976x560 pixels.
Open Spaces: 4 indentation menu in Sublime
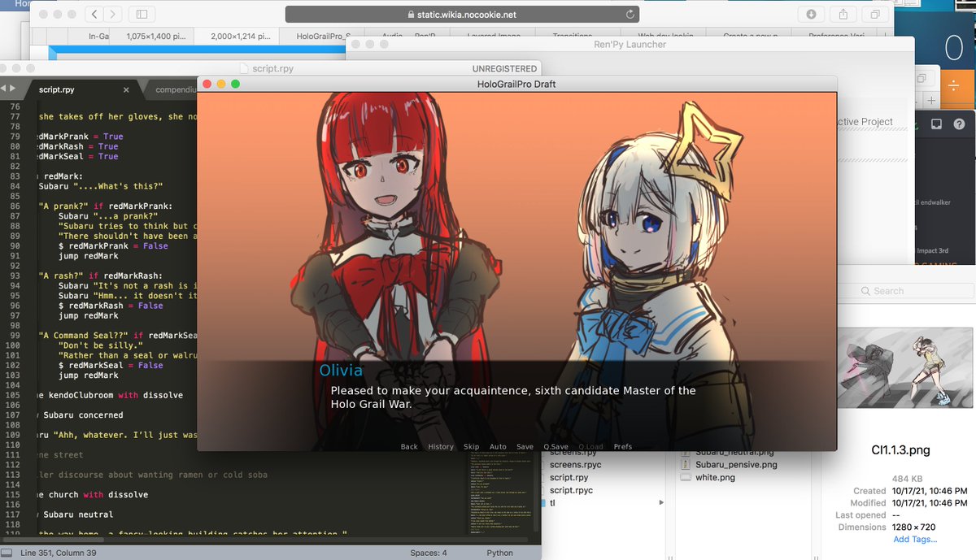tap(429, 553)
